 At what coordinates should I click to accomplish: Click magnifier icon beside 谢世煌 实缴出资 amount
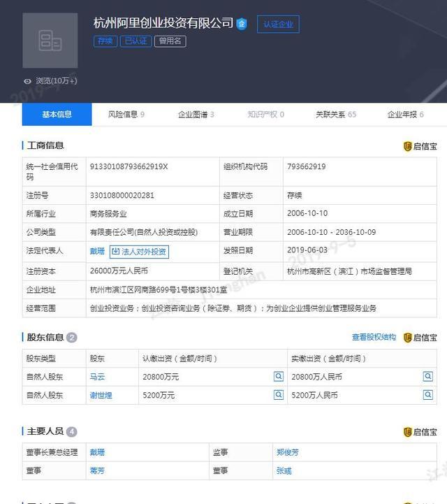(x=428, y=395)
